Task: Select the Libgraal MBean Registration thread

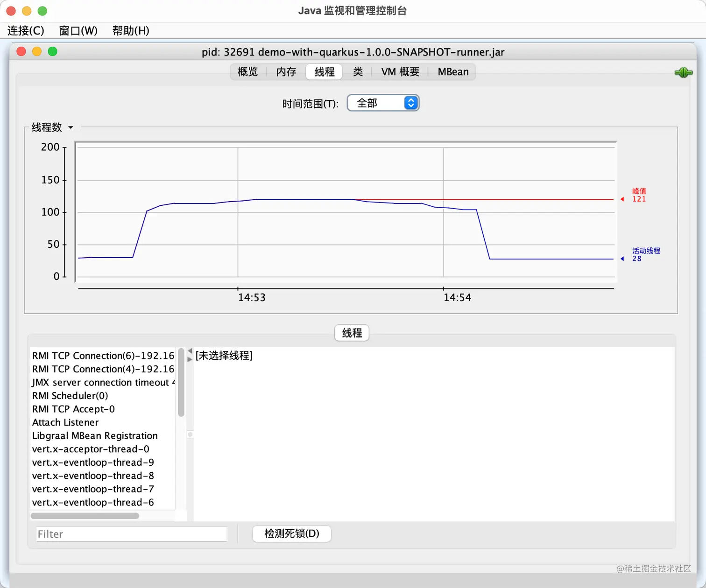Action: (103, 436)
